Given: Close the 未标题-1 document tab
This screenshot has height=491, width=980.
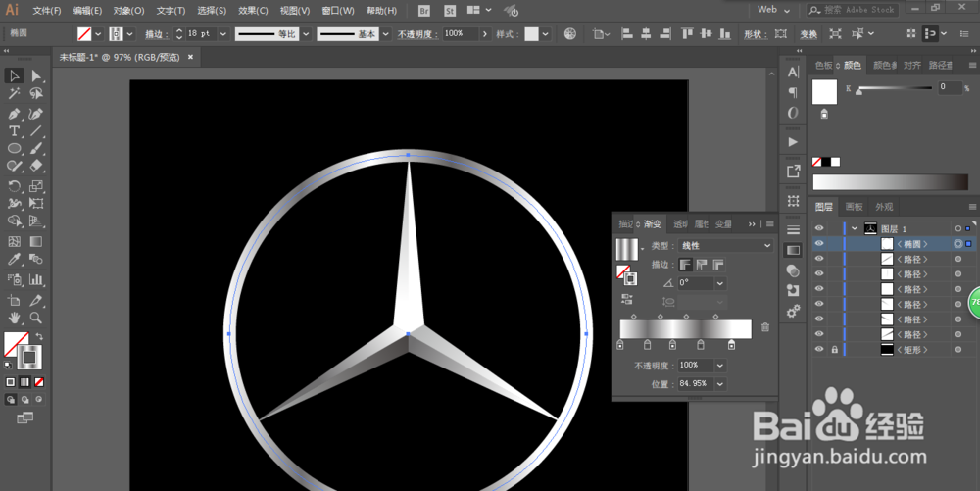Looking at the screenshot, I should coord(191,57).
